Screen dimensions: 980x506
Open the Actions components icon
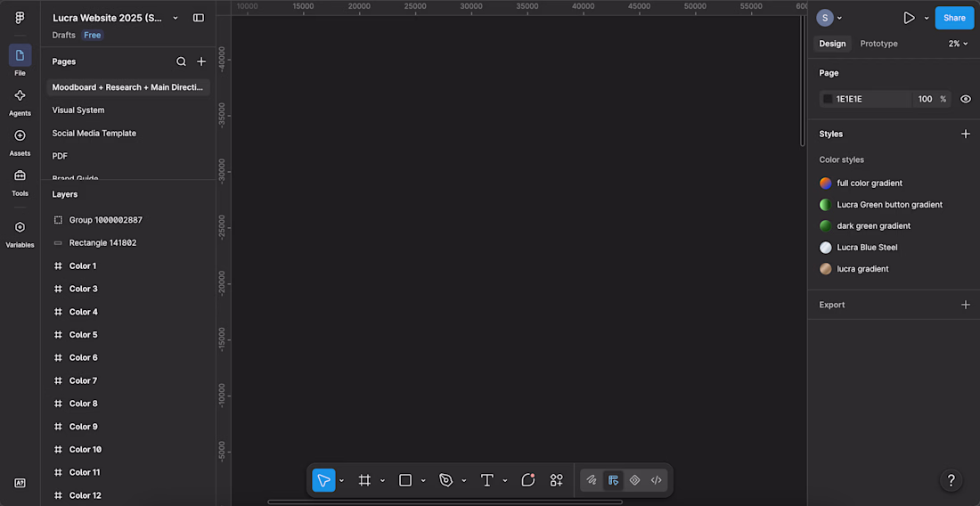click(x=556, y=480)
